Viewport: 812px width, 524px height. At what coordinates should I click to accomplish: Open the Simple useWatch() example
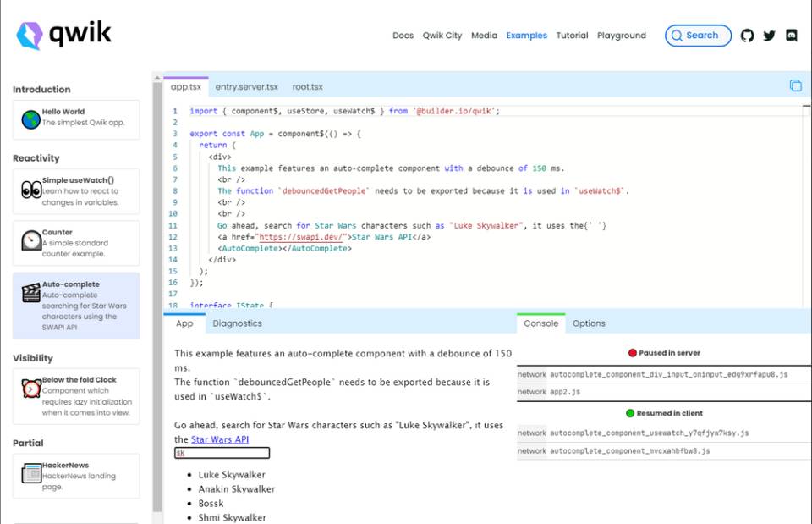[76, 191]
